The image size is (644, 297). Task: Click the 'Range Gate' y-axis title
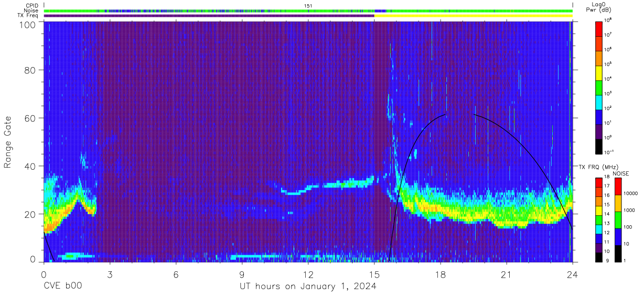(8, 142)
